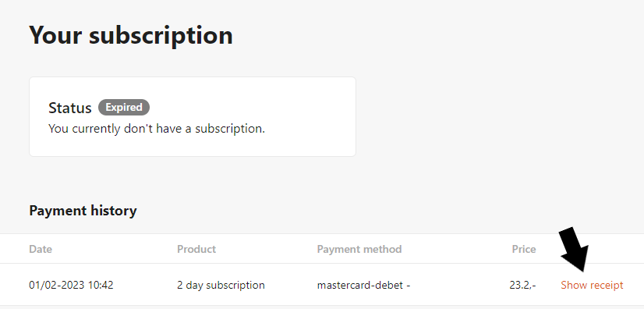Screen dimensions: 644x309
Task: Select the 01/02-2023 10:42 date cell
Action: pos(71,285)
